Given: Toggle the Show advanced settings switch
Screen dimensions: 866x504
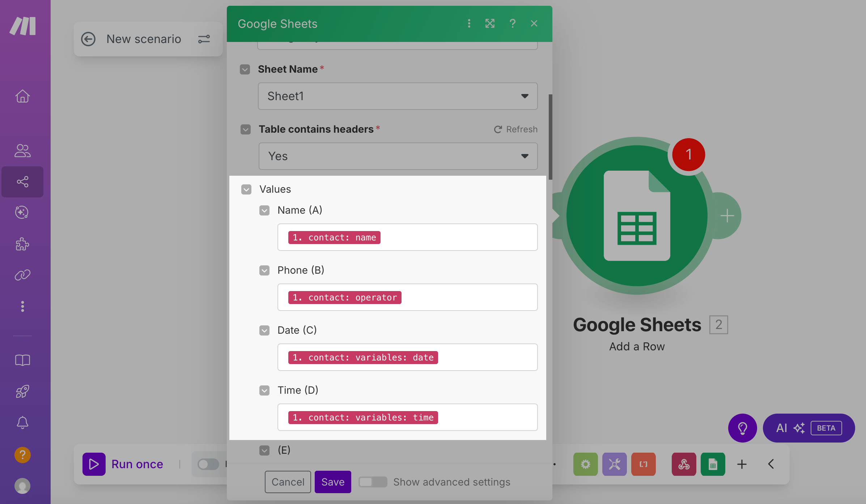Looking at the screenshot, I should (373, 482).
